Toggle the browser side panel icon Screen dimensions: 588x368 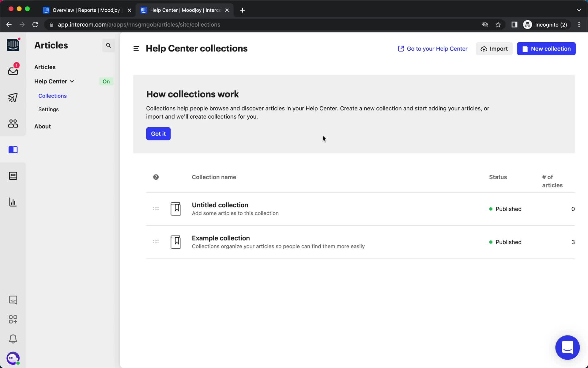[514, 25]
